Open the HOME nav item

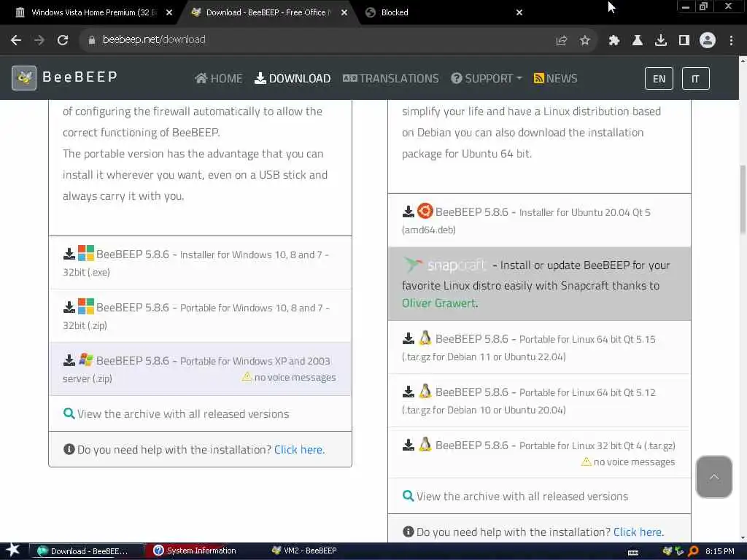coord(219,79)
